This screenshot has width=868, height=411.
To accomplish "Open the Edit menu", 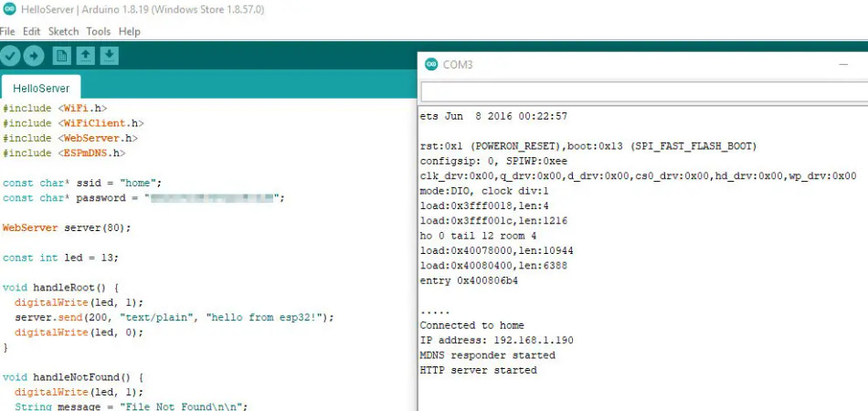I will point(31,31).
